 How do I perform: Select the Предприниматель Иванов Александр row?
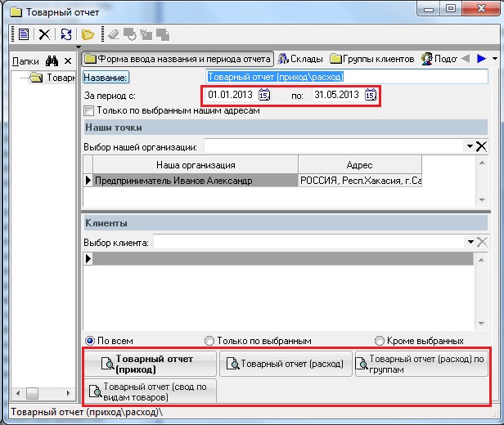coord(196,181)
